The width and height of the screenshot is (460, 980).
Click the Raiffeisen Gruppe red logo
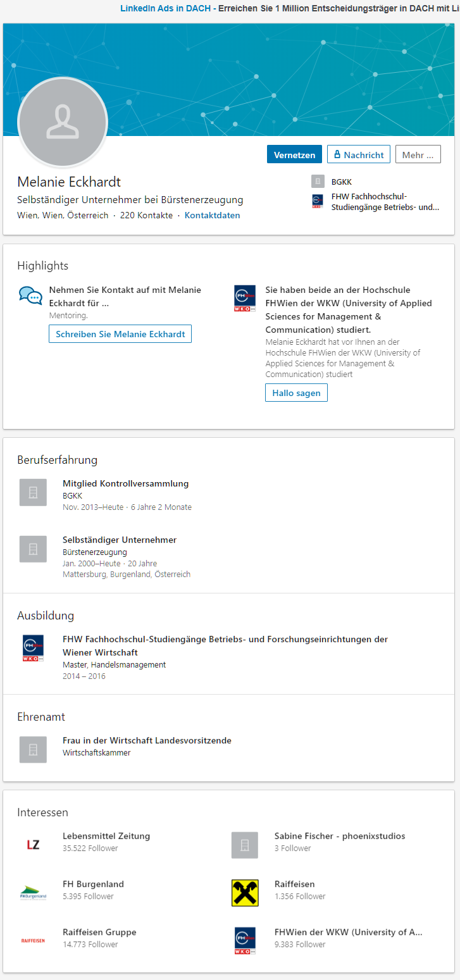[x=33, y=941]
